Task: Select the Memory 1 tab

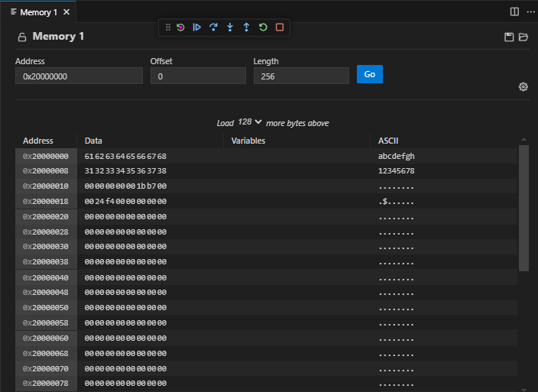Action: 37,12
